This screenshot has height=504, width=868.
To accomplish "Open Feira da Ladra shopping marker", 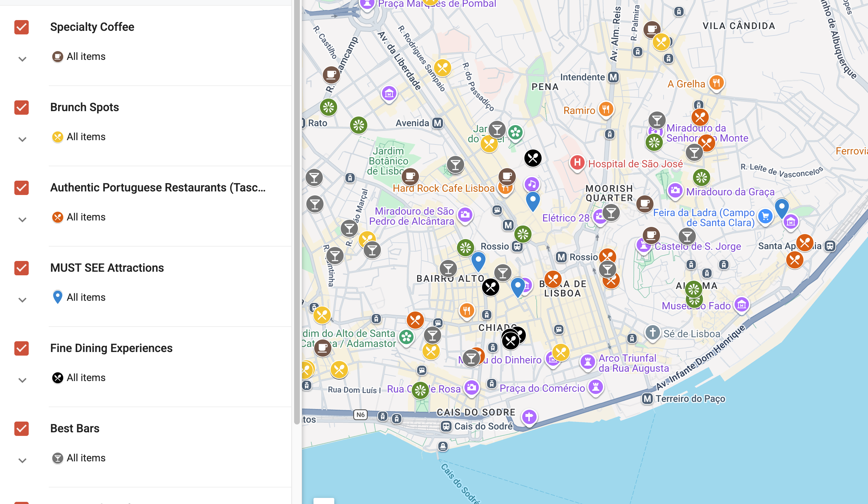I will (x=765, y=217).
